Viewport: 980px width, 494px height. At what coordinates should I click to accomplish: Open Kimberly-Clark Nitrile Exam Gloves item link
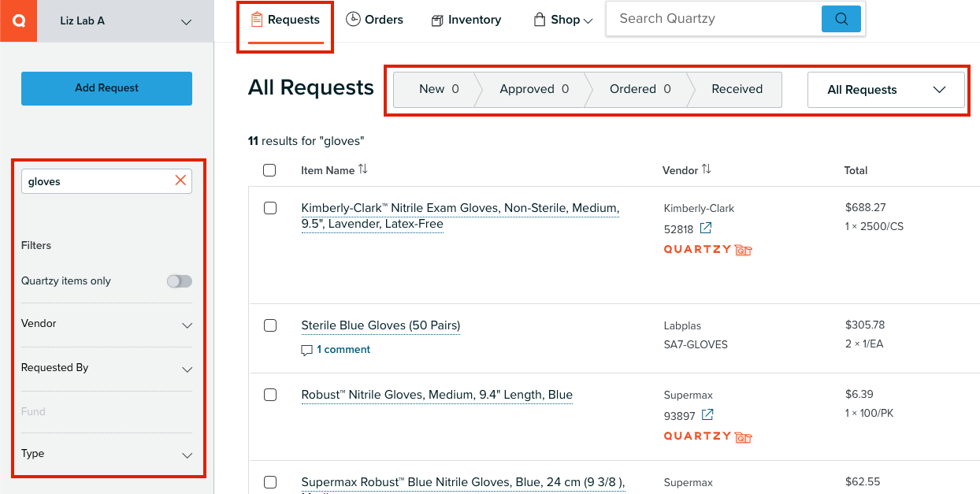pos(460,216)
